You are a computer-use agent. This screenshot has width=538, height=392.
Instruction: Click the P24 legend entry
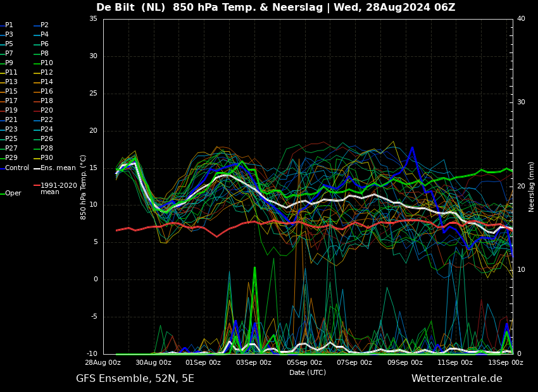(x=43, y=129)
